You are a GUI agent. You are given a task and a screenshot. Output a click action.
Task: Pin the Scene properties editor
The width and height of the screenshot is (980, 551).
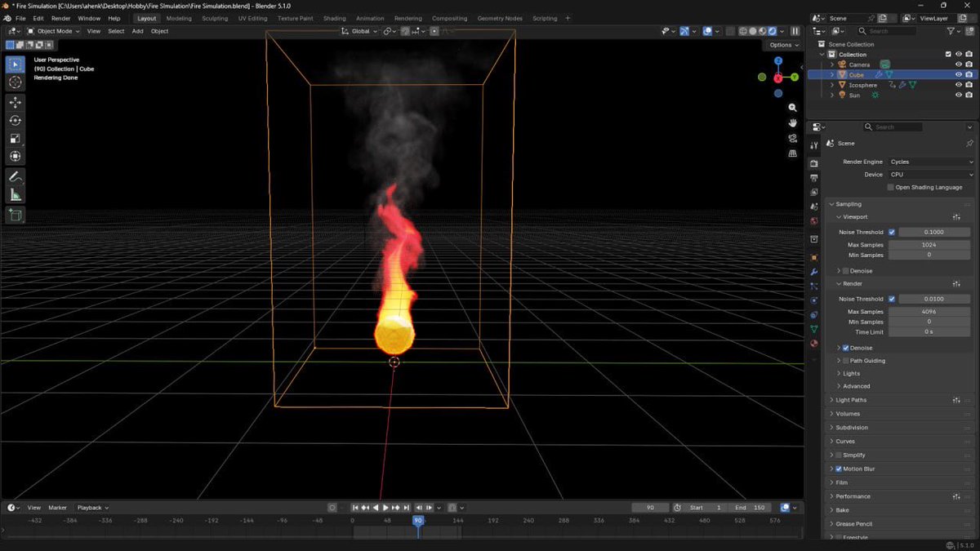969,143
